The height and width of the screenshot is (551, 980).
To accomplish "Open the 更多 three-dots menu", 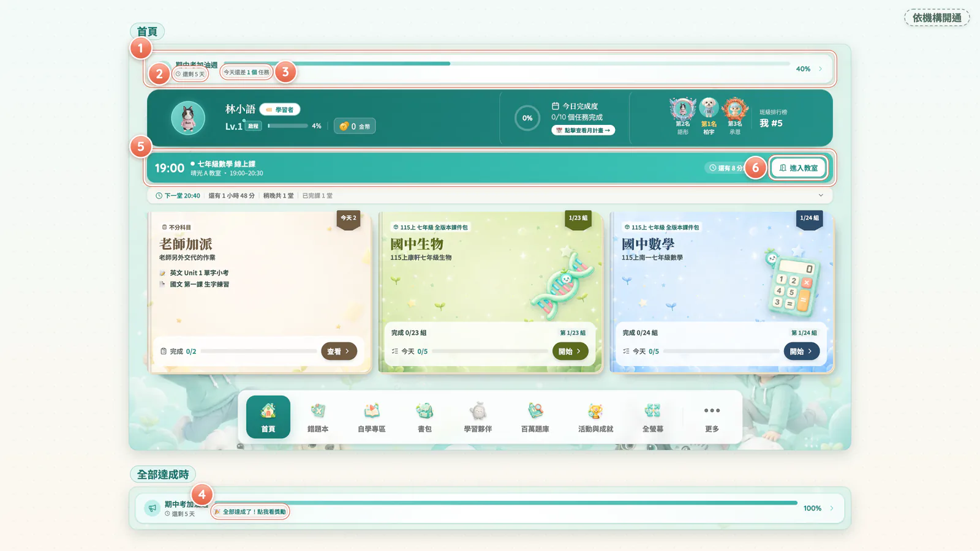I will [712, 417].
